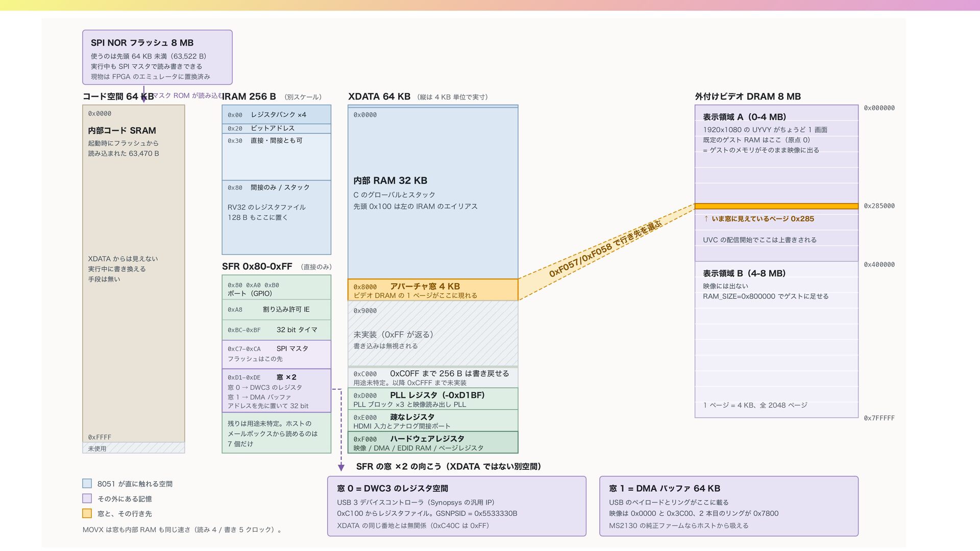Click the 窓 0 = DWC3 のレジスタ空間 box
The image size is (980, 551).
point(457,506)
